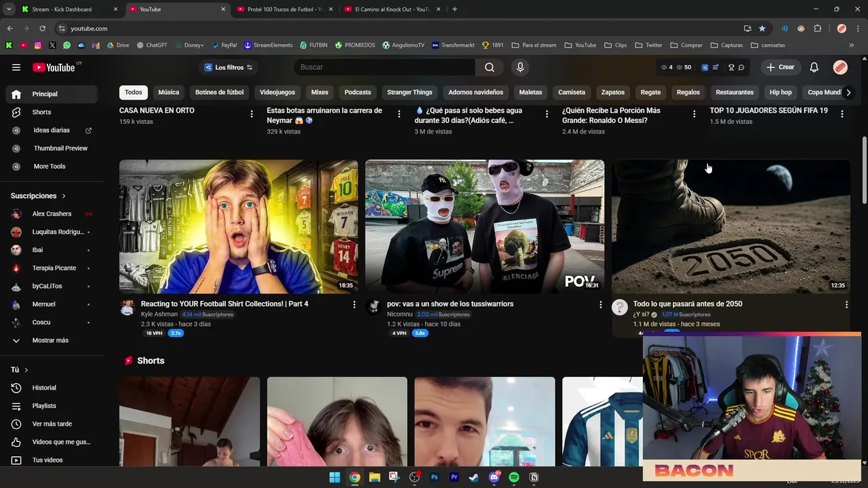Select the Videojuegos chip

tap(277, 92)
